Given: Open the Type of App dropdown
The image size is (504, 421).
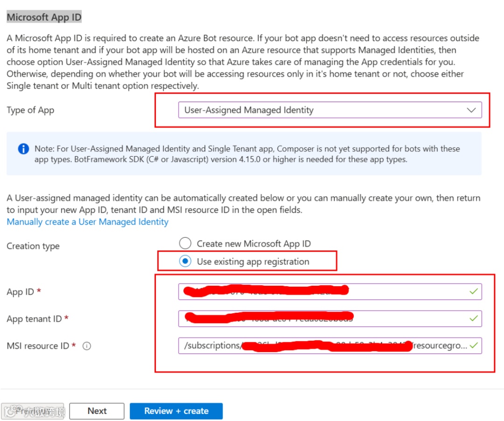Looking at the screenshot, I should click(330, 110).
